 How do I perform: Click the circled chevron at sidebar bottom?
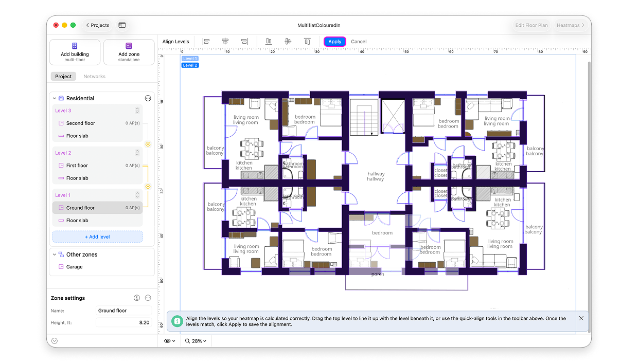pos(55,341)
